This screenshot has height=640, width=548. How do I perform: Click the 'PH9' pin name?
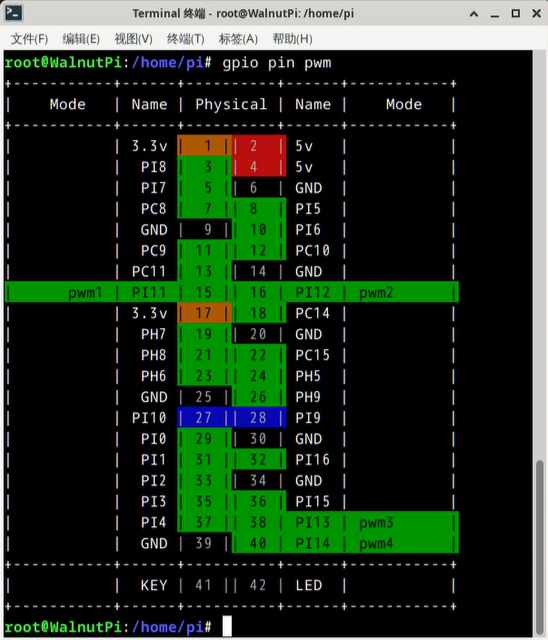[308, 397]
